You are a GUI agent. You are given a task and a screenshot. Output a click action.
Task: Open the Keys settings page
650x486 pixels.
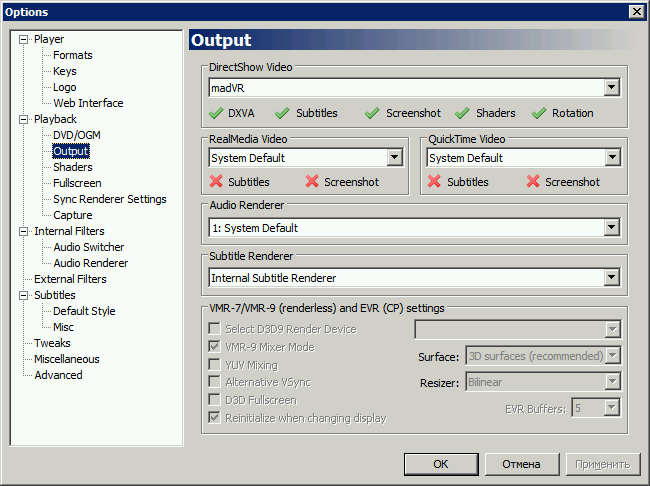65,71
